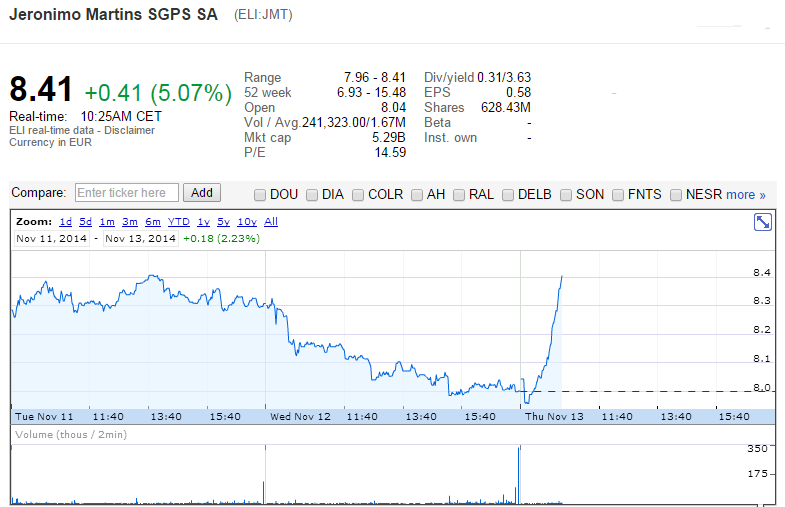The height and width of the screenshot is (507, 785).
Task: Enable the COLR comparison checkbox
Action: pos(358,195)
